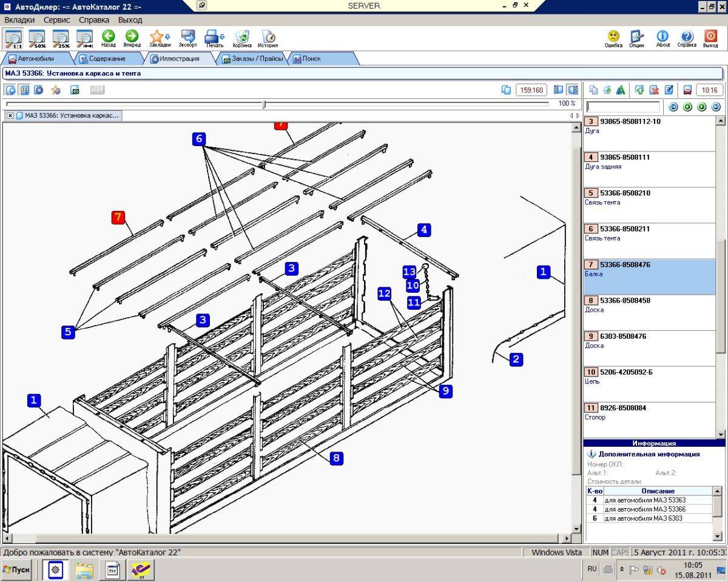This screenshot has height=582, width=728.
Task: Click the illustration zoom slider handle
Action: pyautogui.click(x=264, y=104)
